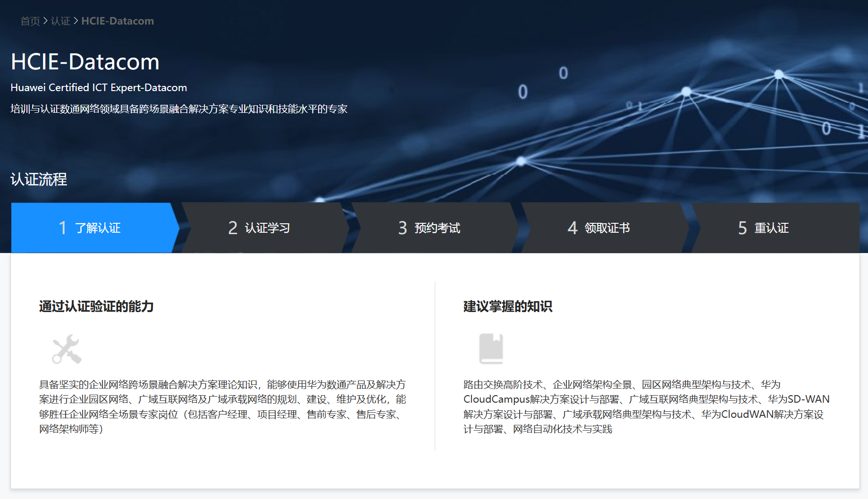Click the HCIE-Datacom page title
The image size is (868, 499).
tap(85, 62)
